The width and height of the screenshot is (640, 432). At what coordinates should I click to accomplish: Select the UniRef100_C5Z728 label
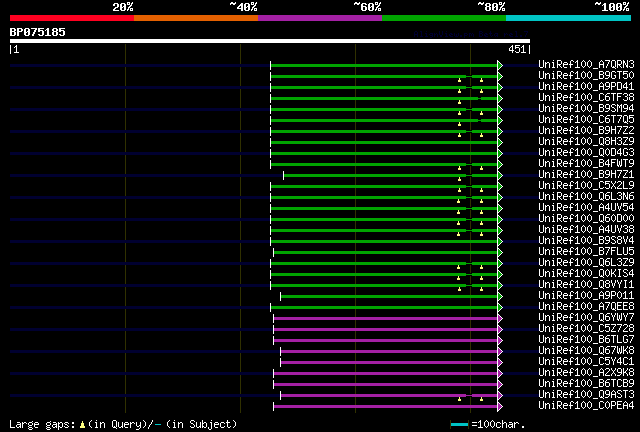click(x=586, y=329)
